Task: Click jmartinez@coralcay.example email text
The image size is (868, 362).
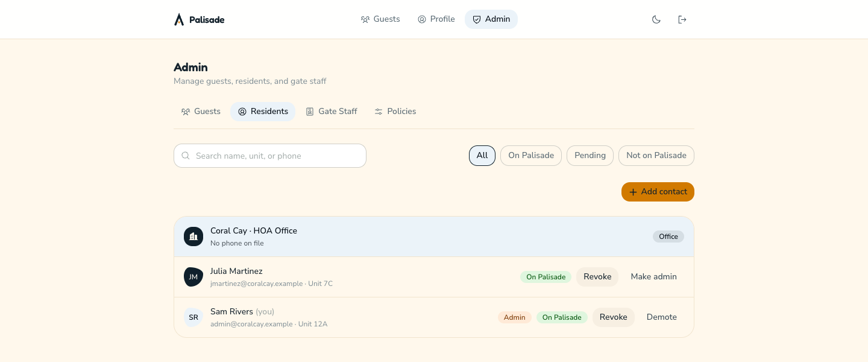Action: click(x=257, y=284)
